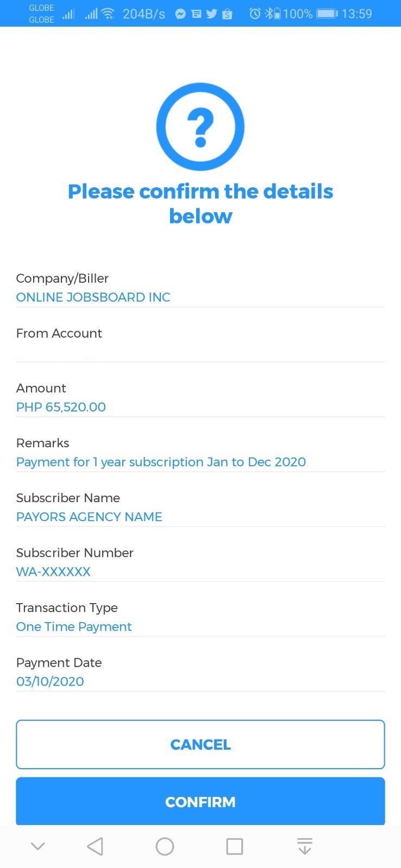The image size is (401, 868).
Task: Tap the blue question mark circle icon
Action: pos(200,125)
